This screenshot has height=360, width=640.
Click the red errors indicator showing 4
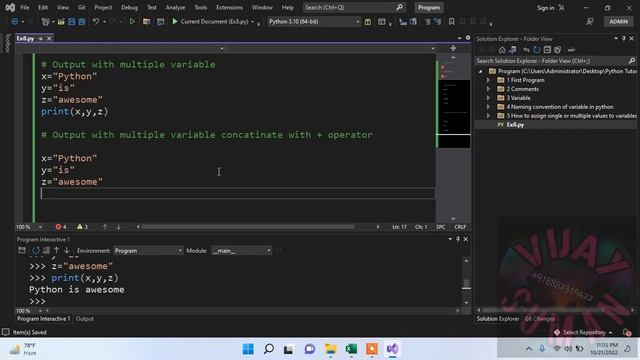[x=61, y=227]
